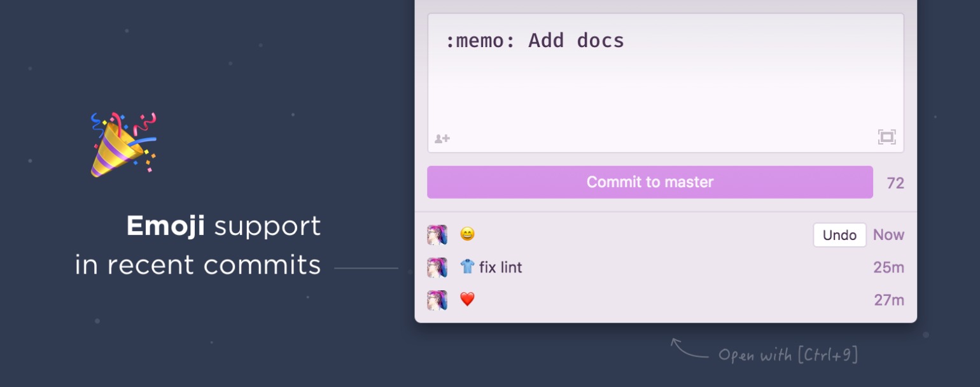This screenshot has height=387, width=980.
Task: Click the red heart emoji commit message
Action: 466,300
